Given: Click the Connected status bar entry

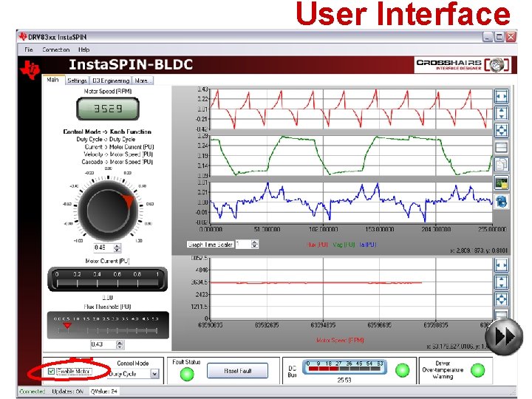Looking at the screenshot, I should (x=33, y=391).
